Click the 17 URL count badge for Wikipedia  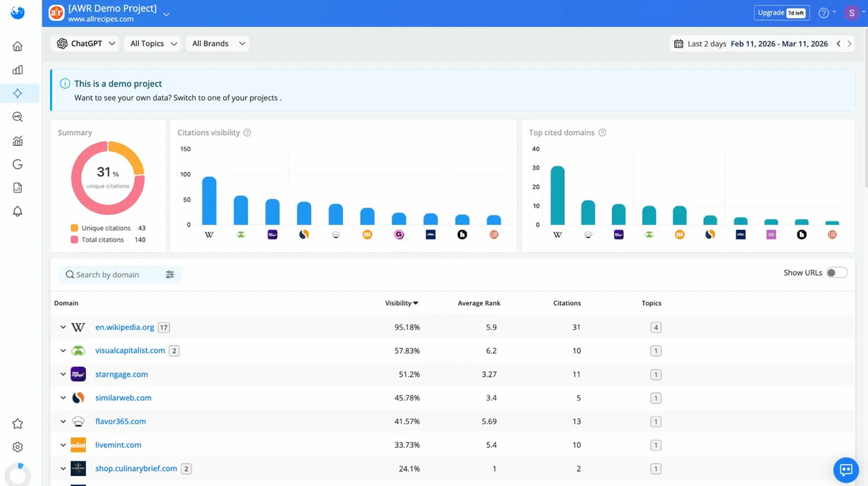click(x=163, y=328)
